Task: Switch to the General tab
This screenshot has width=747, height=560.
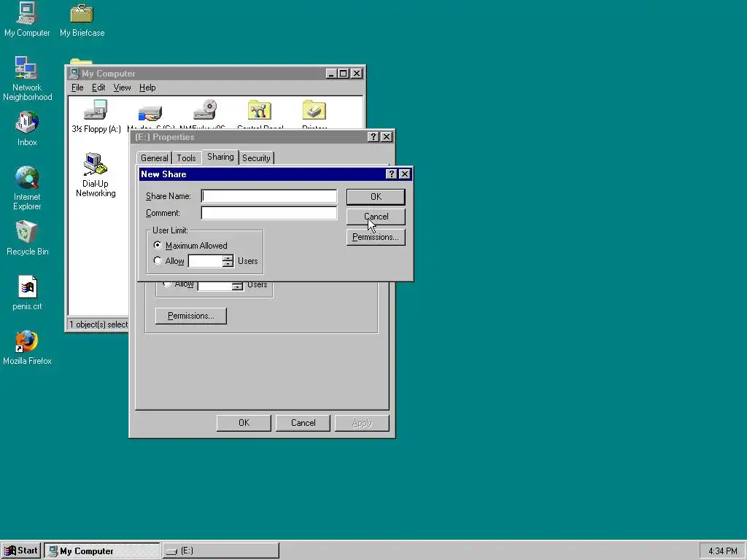Action: click(155, 158)
